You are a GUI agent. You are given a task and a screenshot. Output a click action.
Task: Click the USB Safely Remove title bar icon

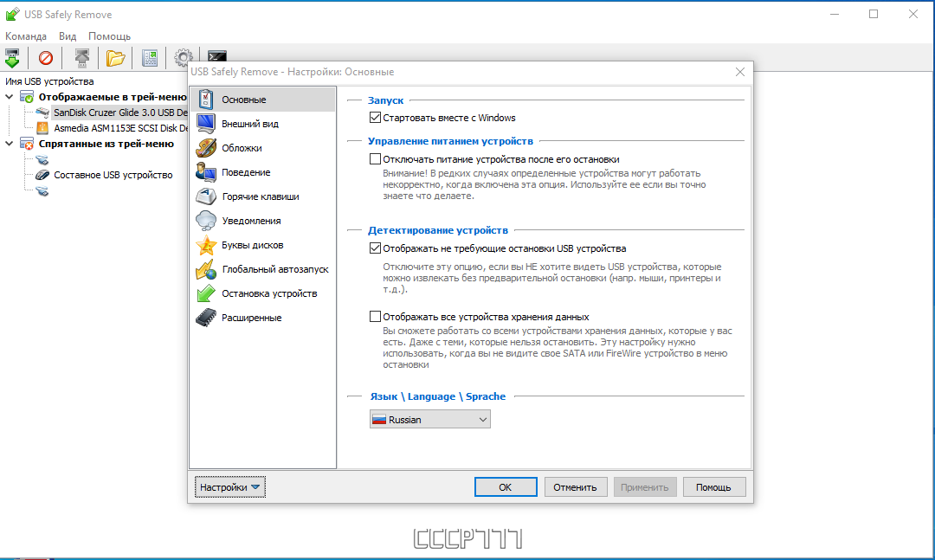click(12, 14)
